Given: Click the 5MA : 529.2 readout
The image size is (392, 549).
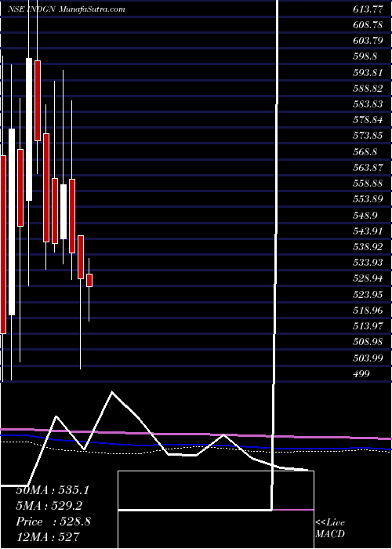Looking at the screenshot, I should coord(49,506).
